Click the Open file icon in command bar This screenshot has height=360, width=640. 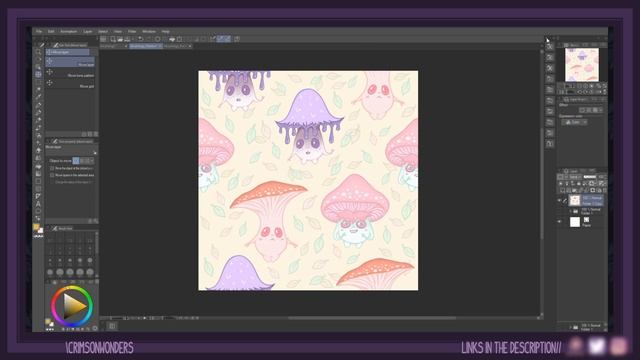tap(120, 39)
